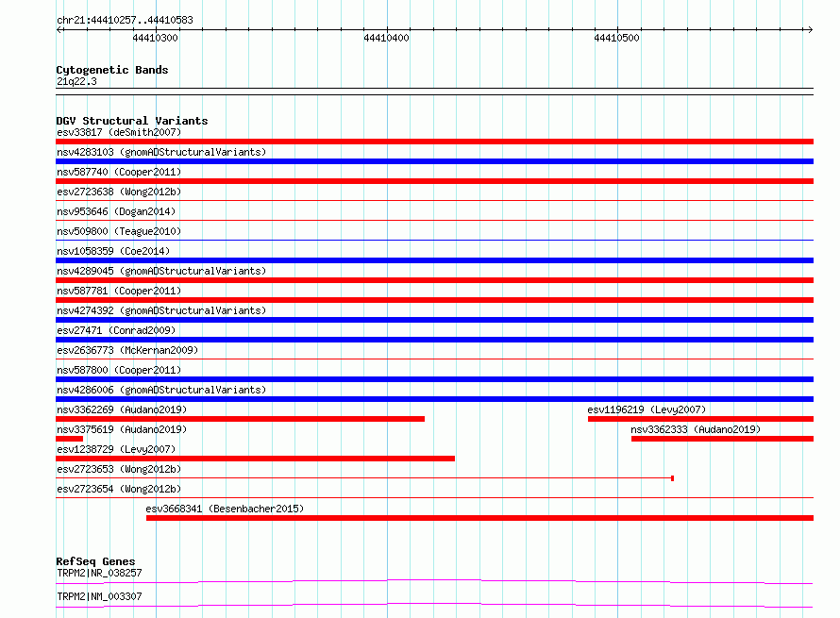Open esv2723653 (Wong2012b) label
Viewport: 840px width, 618px height.
point(119,469)
